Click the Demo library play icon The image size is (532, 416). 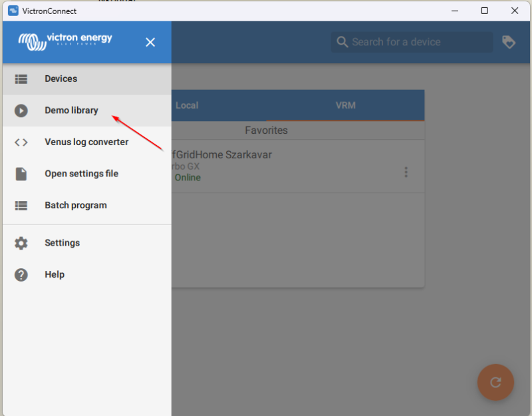coord(21,110)
